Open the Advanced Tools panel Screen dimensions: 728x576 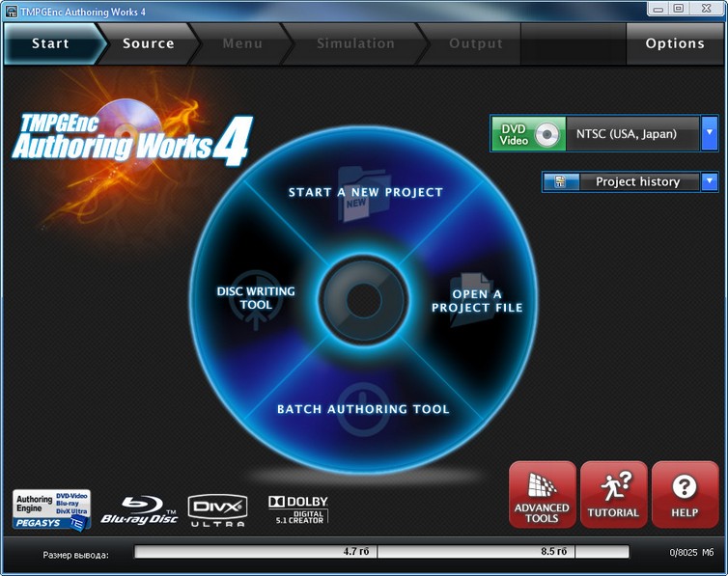(542, 494)
